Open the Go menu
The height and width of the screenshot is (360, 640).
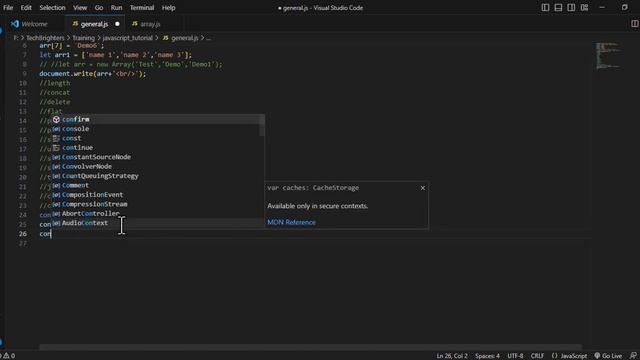tap(99, 8)
